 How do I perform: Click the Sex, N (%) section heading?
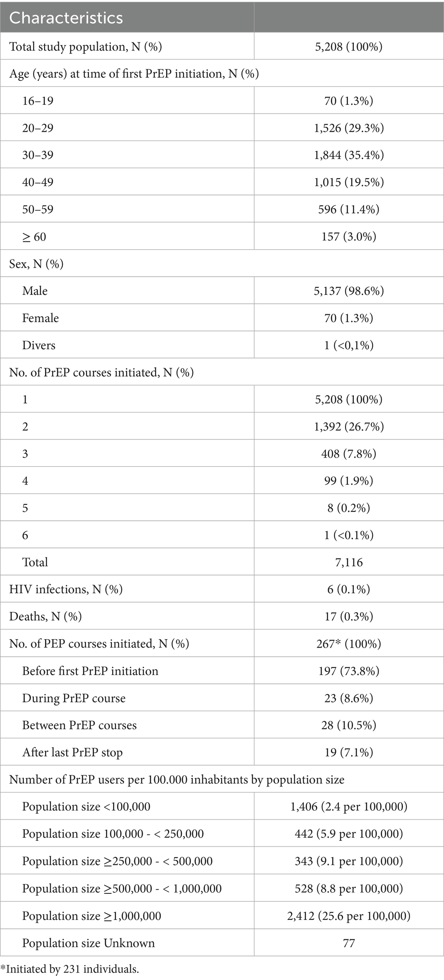[x=36, y=264]
